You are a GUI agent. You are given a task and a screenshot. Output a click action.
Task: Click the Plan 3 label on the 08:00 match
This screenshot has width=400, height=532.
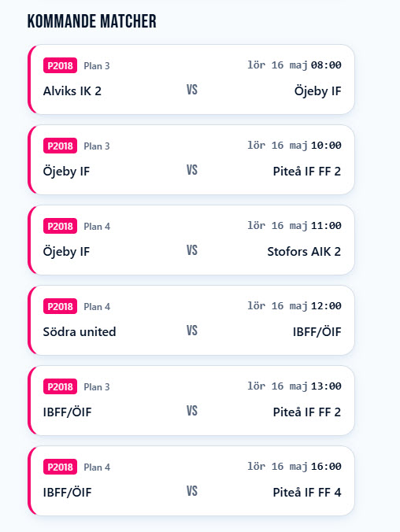pyautogui.click(x=97, y=66)
